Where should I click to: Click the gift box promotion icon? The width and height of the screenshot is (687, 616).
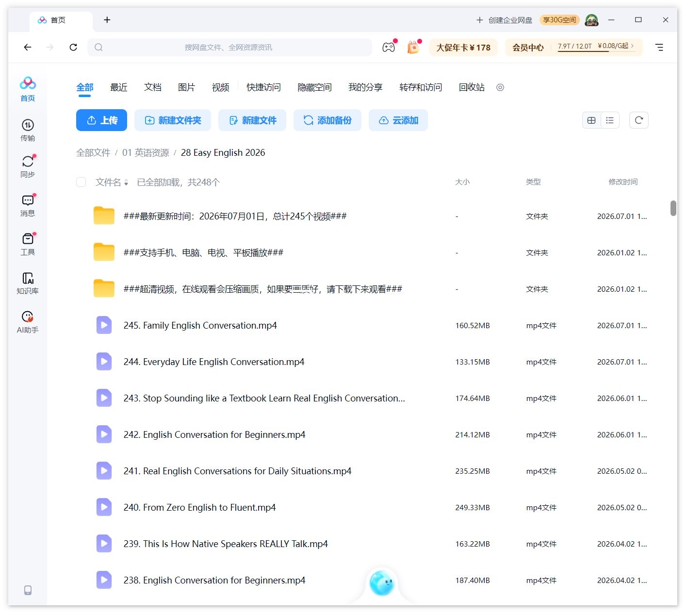[413, 47]
